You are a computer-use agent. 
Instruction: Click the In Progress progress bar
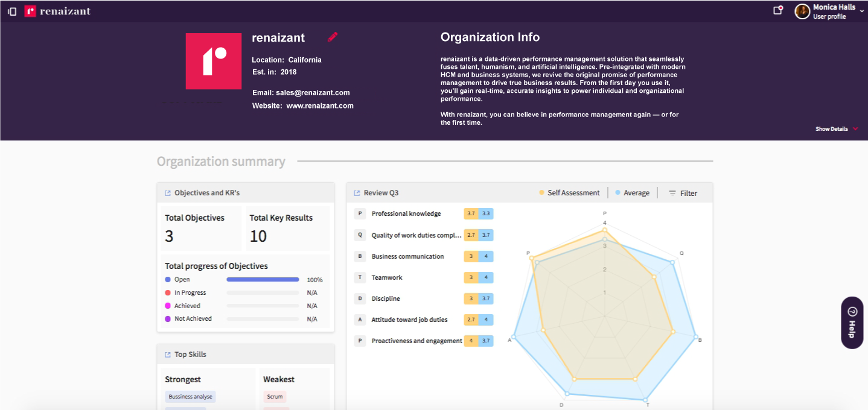pos(263,292)
